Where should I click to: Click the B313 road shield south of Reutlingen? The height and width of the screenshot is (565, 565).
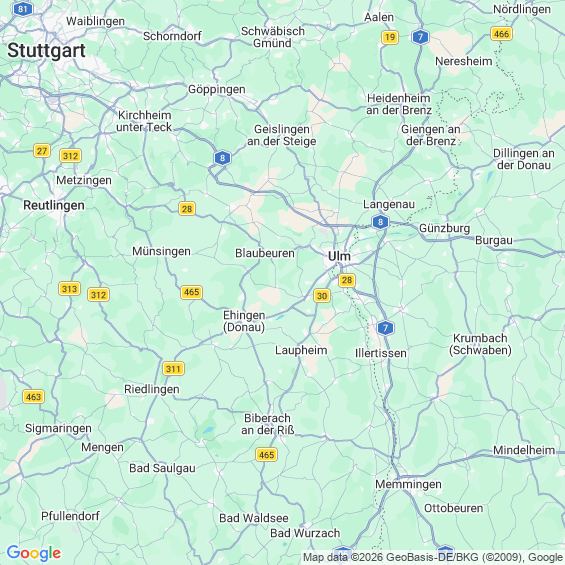pyautogui.click(x=69, y=289)
